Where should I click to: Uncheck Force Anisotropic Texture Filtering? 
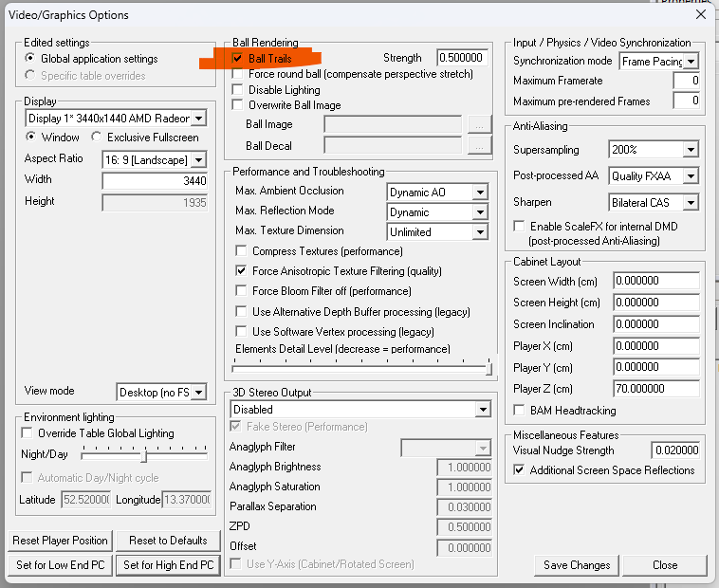pyautogui.click(x=242, y=271)
